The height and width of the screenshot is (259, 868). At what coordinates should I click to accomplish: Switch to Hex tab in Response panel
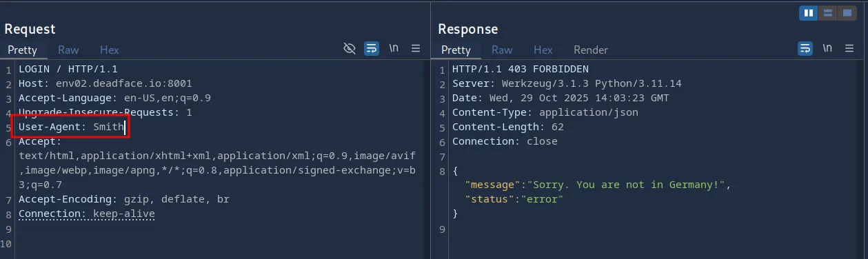pos(543,50)
